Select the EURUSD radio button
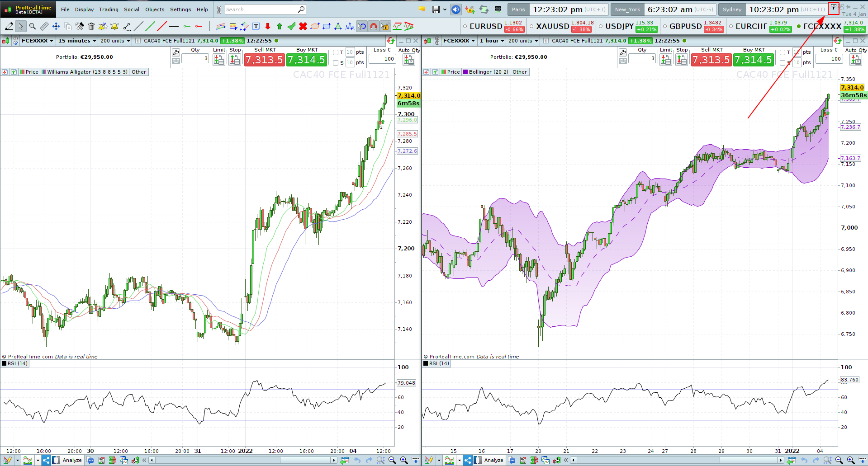The height and width of the screenshot is (466, 868). tap(465, 26)
